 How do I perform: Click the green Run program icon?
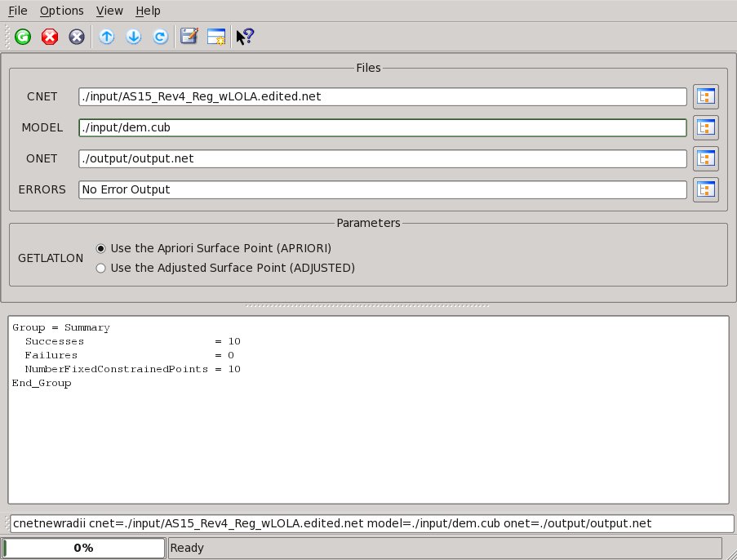(23, 37)
